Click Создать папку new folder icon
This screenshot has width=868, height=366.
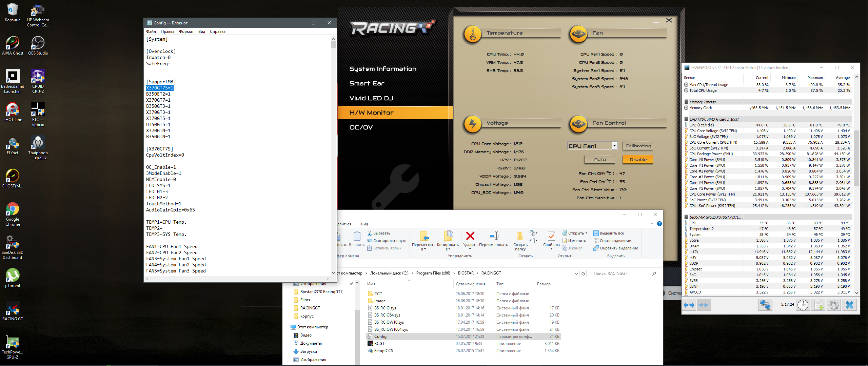520,236
